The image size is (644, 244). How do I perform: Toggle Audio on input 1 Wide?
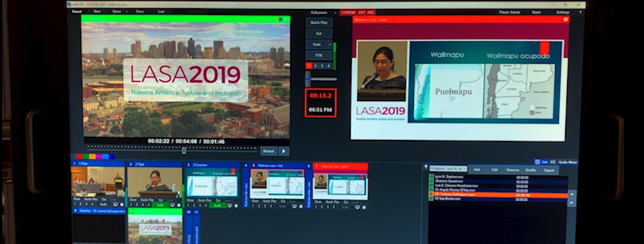pyautogui.click(x=104, y=204)
